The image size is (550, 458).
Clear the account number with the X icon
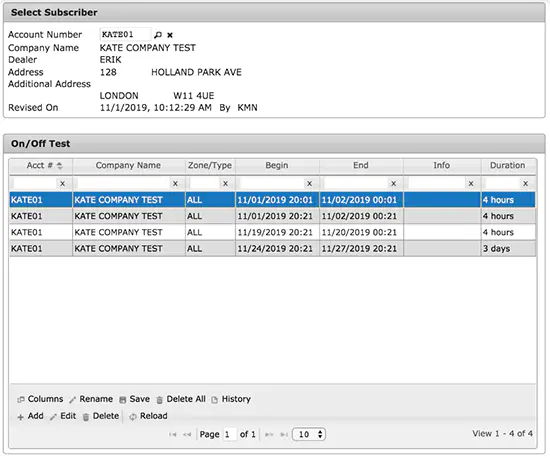point(170,35)
